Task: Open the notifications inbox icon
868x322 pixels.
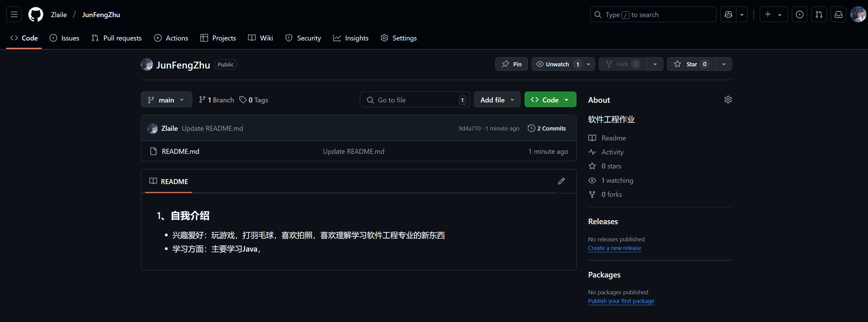Action: pos(838,15)
